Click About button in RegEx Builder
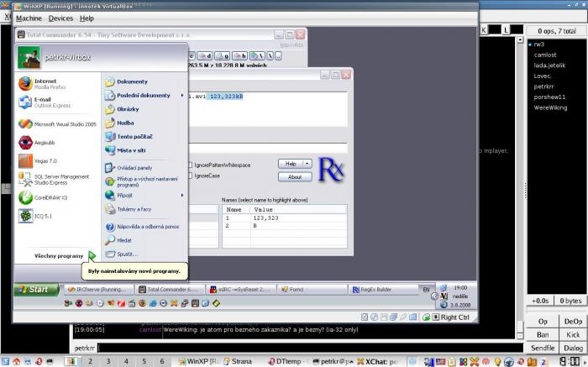 tap(295, 177)
